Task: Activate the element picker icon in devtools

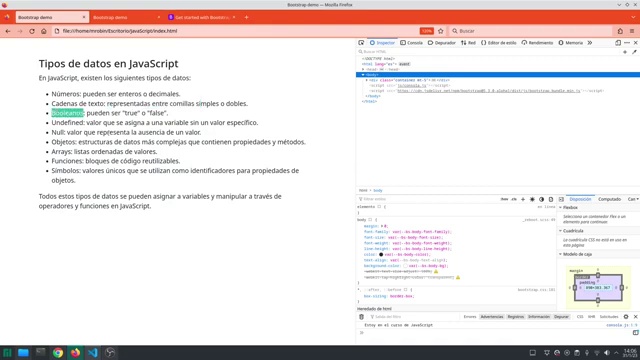Action: click(x=361, y=42)
